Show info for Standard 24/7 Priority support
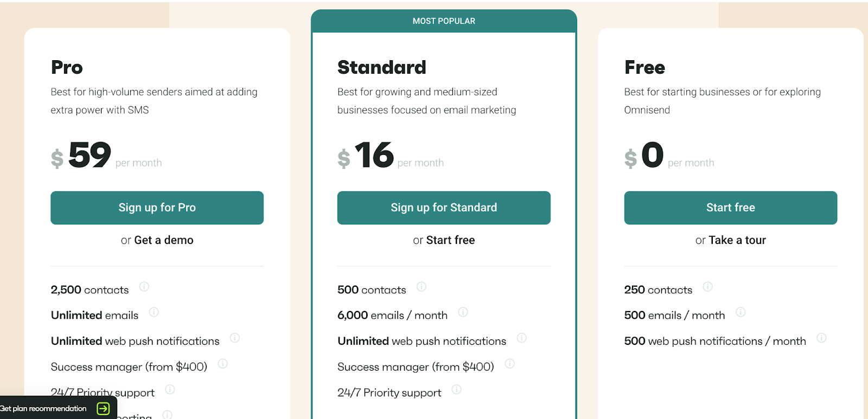The image size is (868, 419). pos(456,390)
